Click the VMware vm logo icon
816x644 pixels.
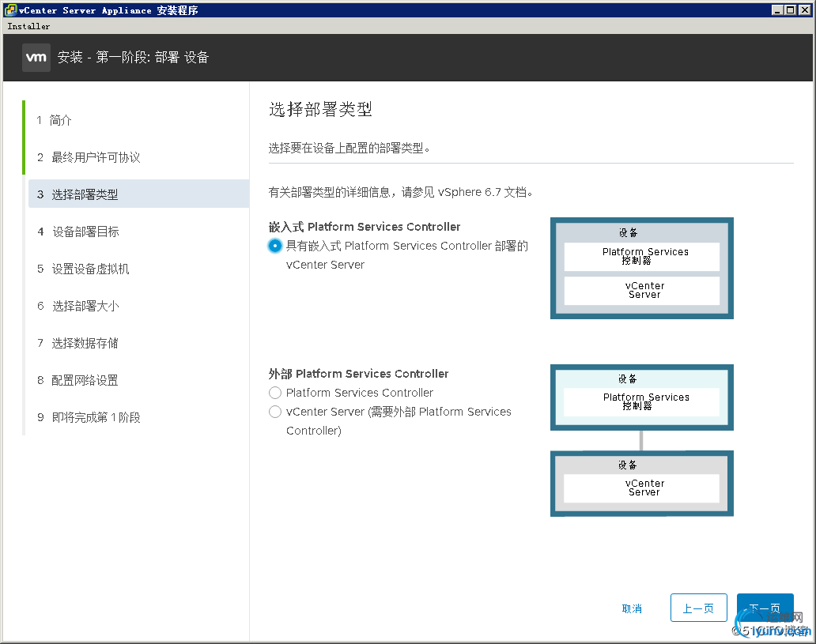click(x=36, y=57)
